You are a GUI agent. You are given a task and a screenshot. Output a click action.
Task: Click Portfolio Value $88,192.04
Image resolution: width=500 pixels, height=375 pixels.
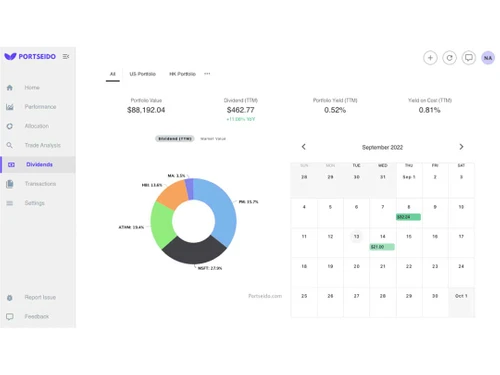point(146,110)
